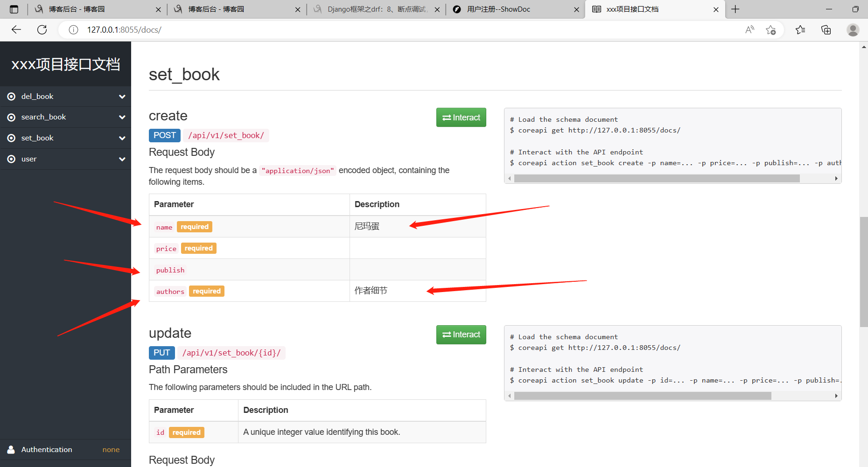Click the required badge beside price

[198, 248]
